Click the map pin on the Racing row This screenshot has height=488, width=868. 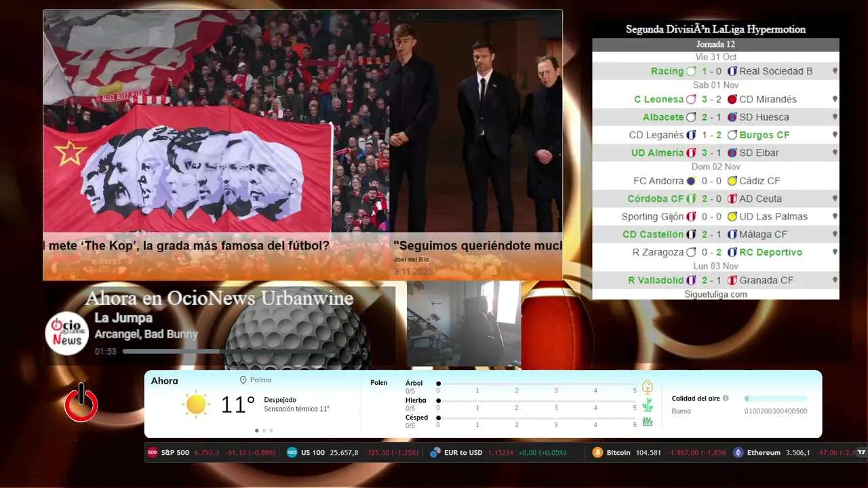pos(835,71)
